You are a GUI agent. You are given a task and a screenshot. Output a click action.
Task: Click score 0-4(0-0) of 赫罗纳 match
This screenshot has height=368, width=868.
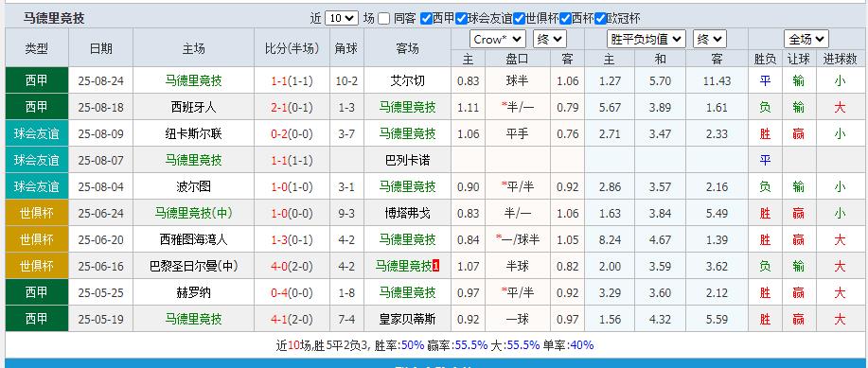pyautogui.click(x=292, y=292)
